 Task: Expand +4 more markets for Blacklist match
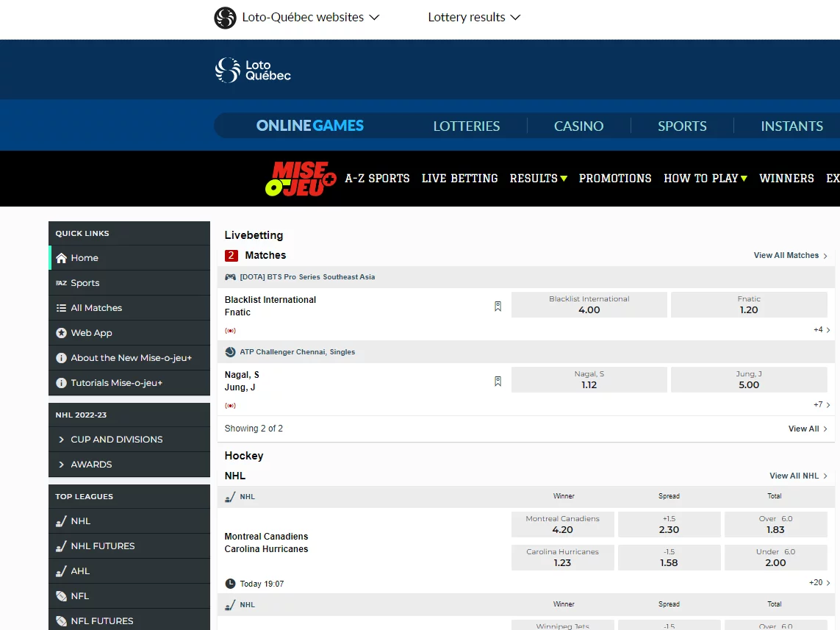pos(822,330)
